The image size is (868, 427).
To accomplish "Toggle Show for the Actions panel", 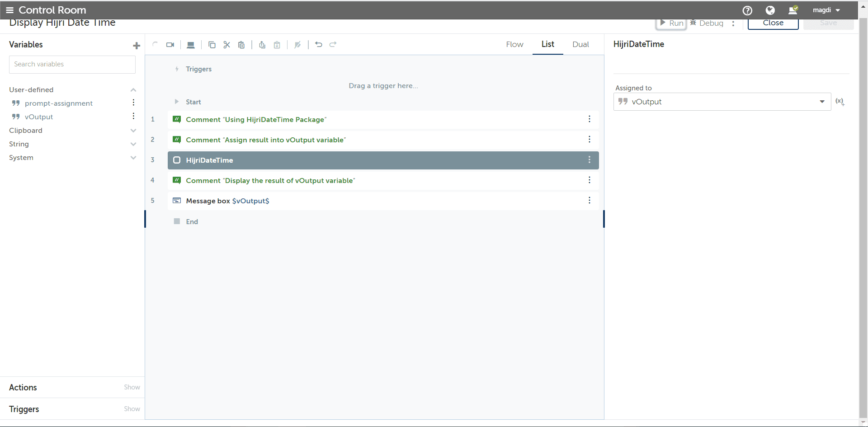I will 132,387.
